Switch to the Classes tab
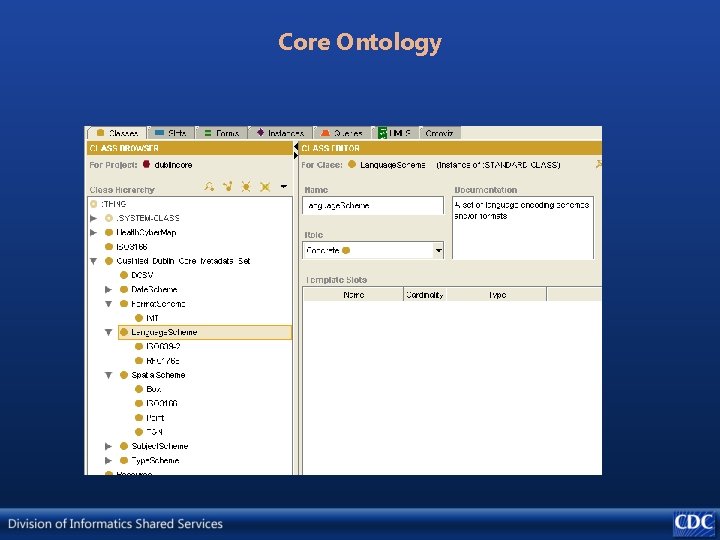Screen dimensions: 720x540 [x=117, y=133]
